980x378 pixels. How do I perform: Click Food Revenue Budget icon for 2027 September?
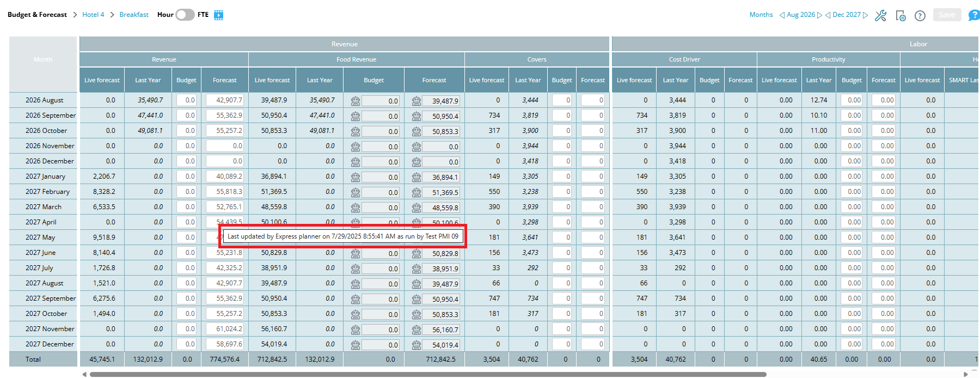356,299
